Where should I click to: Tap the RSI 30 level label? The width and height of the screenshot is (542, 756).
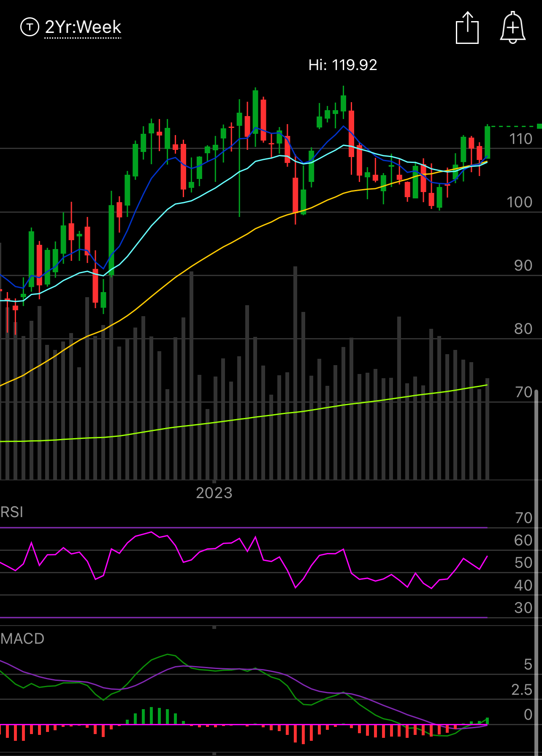coord(523,608)
